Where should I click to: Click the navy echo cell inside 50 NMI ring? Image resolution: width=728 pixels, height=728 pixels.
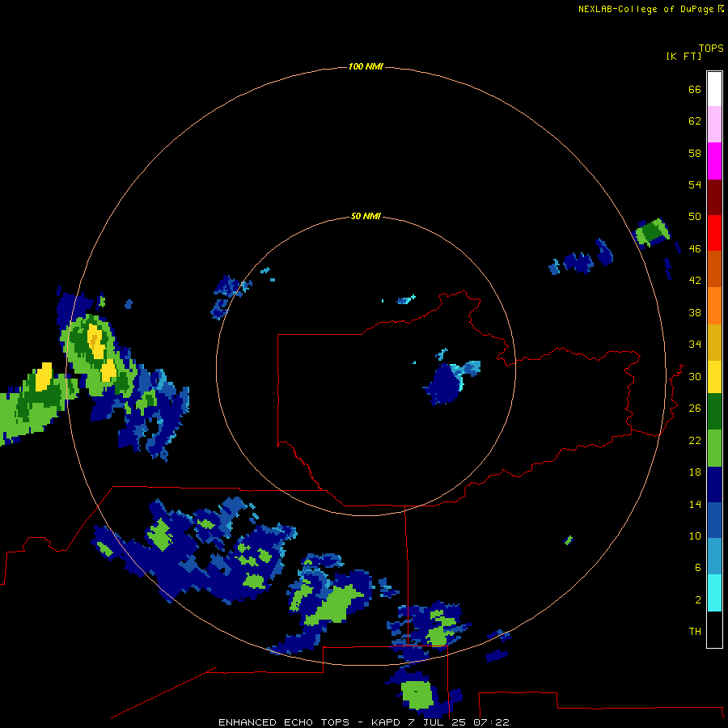[443, 384]
